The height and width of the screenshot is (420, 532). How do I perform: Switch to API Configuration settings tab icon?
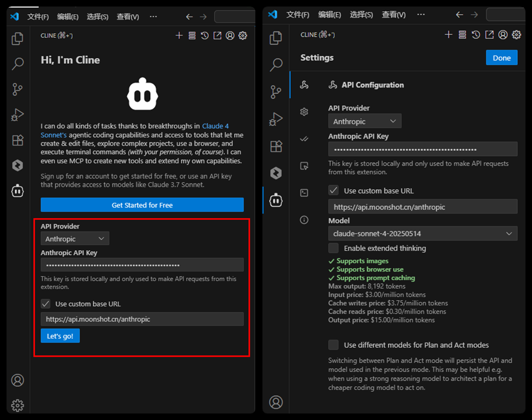(304, 85)
